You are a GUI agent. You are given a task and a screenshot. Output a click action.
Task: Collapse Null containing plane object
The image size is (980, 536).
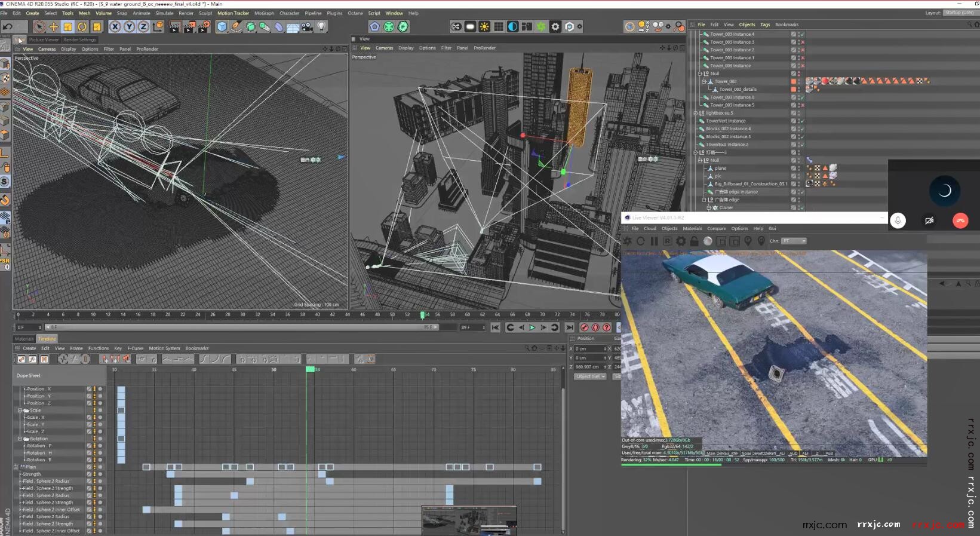[x=700, y=160]
